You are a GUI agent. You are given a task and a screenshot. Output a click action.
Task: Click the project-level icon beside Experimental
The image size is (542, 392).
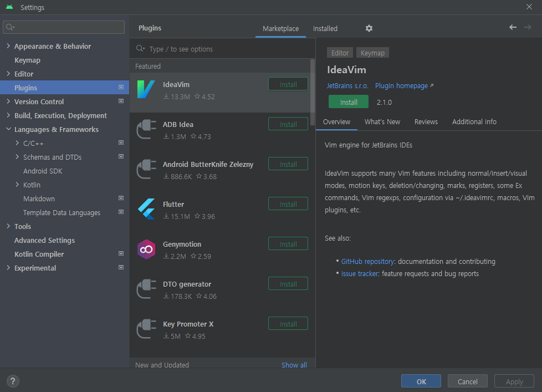point(121,267)
